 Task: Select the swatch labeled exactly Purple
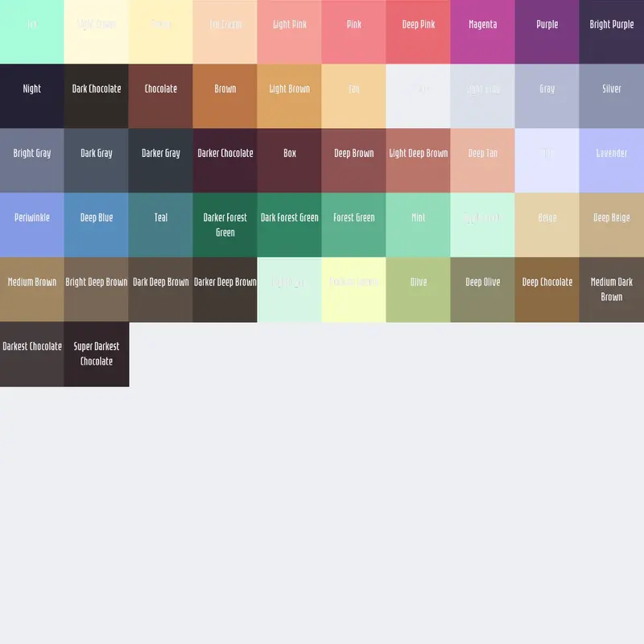(547, 32)
